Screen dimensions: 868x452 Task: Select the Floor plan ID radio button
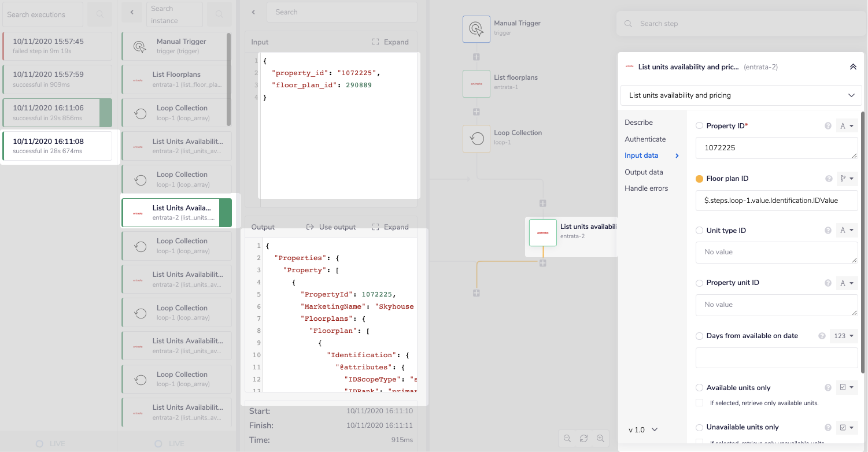pos(699,179)
